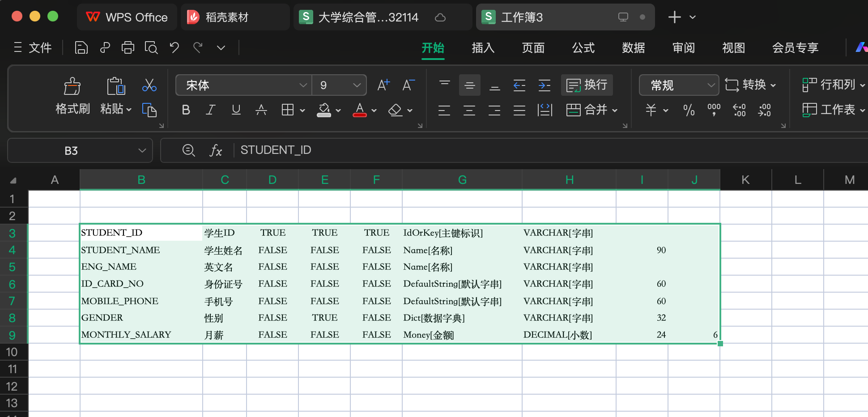Click the percent style icon
Screen dimensions: 868x417
(x=689, y=110)
